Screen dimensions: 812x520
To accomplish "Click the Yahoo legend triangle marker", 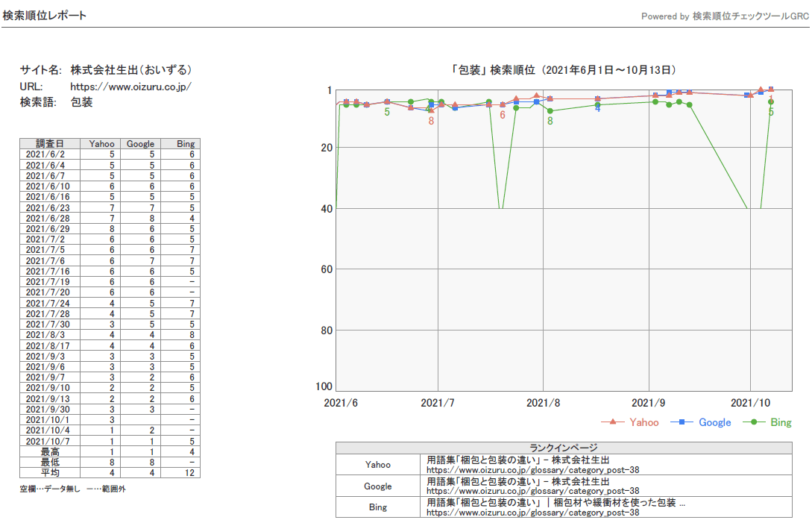I will (613, 422).
